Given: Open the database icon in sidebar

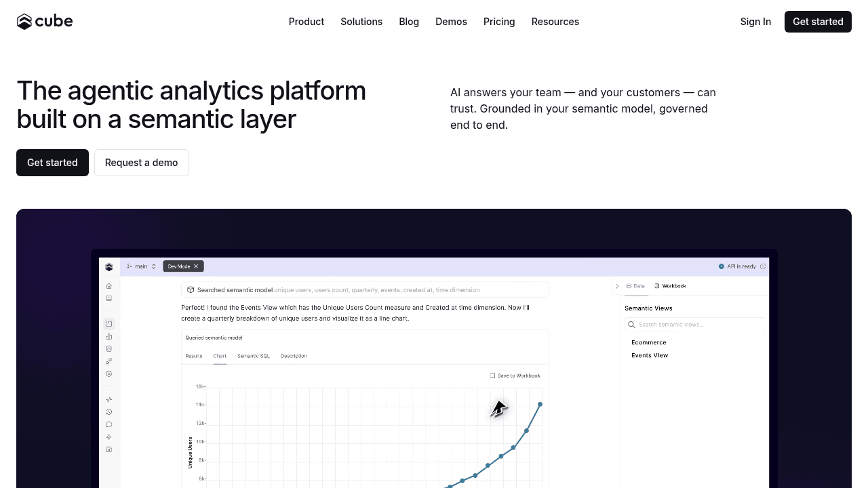Looking at the screenshot, I should pyautogui.click(x=109, y=349).
